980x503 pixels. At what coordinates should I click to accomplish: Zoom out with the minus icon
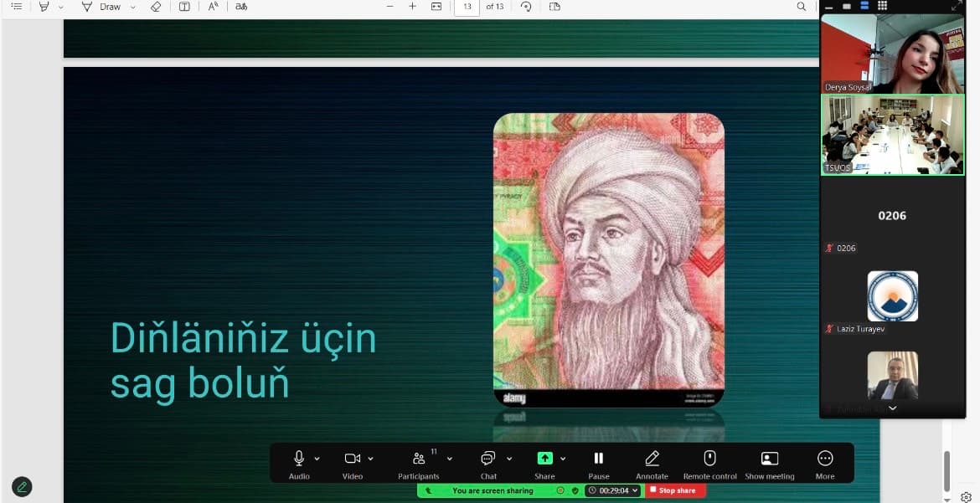390,6
